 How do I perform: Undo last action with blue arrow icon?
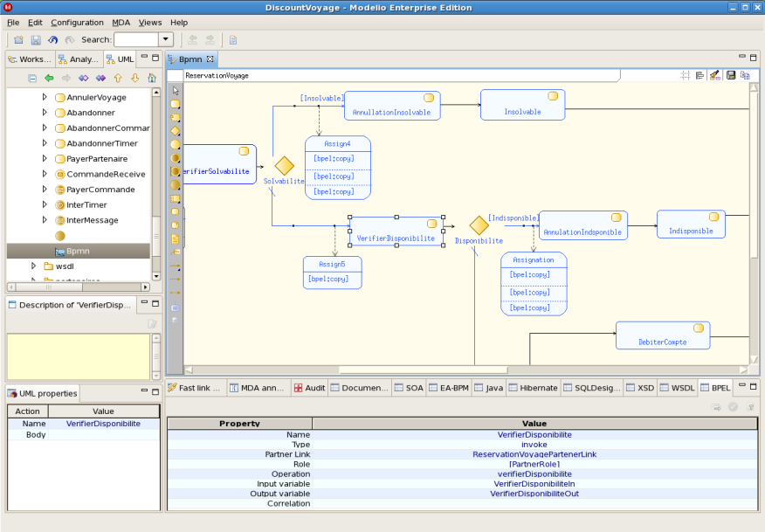click(52, 40)
